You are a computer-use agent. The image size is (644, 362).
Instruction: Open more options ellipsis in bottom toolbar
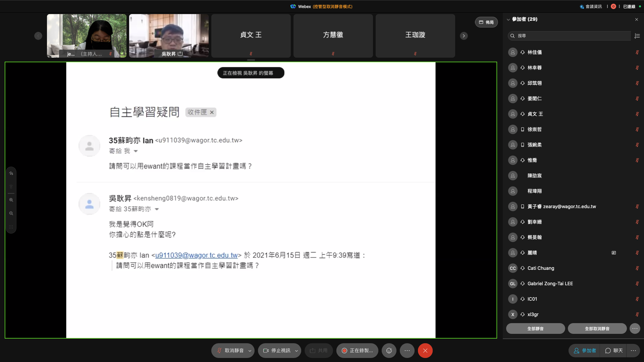tap(407, 351)
